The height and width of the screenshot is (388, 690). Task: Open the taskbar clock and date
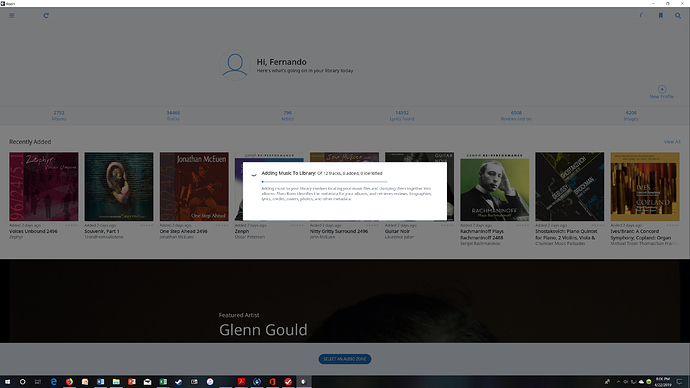663,382
